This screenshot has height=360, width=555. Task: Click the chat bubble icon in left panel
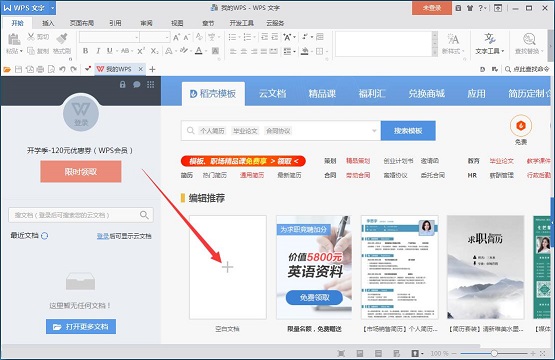pyautogui.click(x=137, y=85)
